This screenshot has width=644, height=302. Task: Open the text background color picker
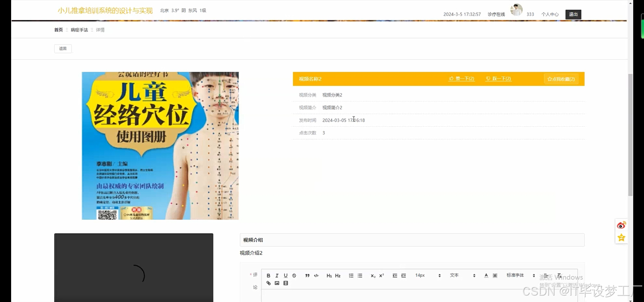click(x=495, y=276)
